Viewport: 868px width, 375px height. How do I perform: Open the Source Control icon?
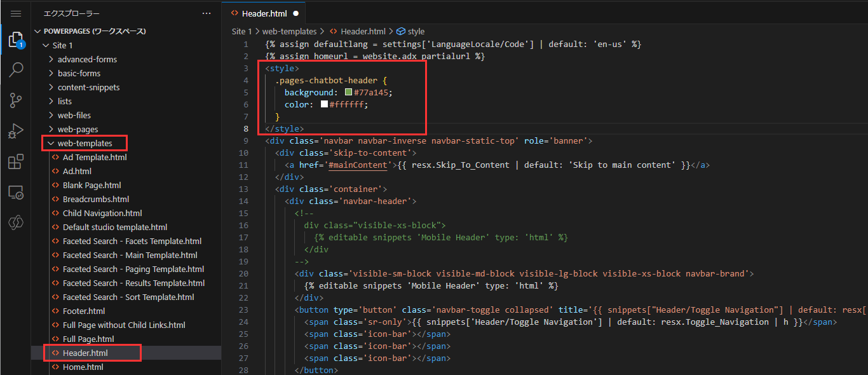click(x=15, y=100)
